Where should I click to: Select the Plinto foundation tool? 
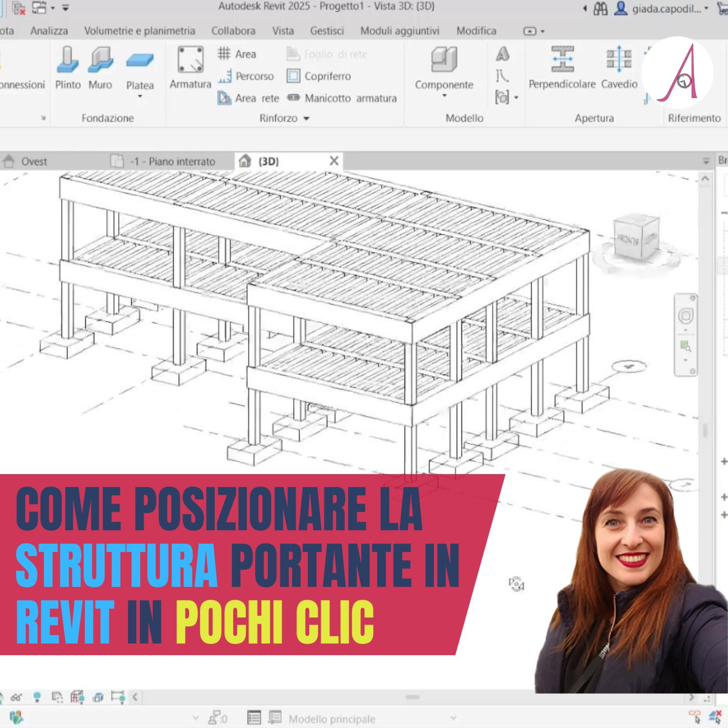tap(68, 68)
